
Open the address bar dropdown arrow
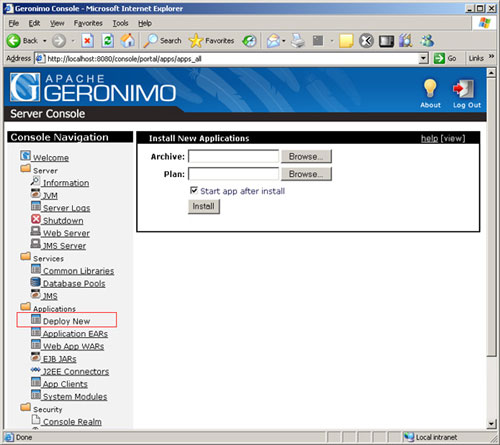click(423, 59)
